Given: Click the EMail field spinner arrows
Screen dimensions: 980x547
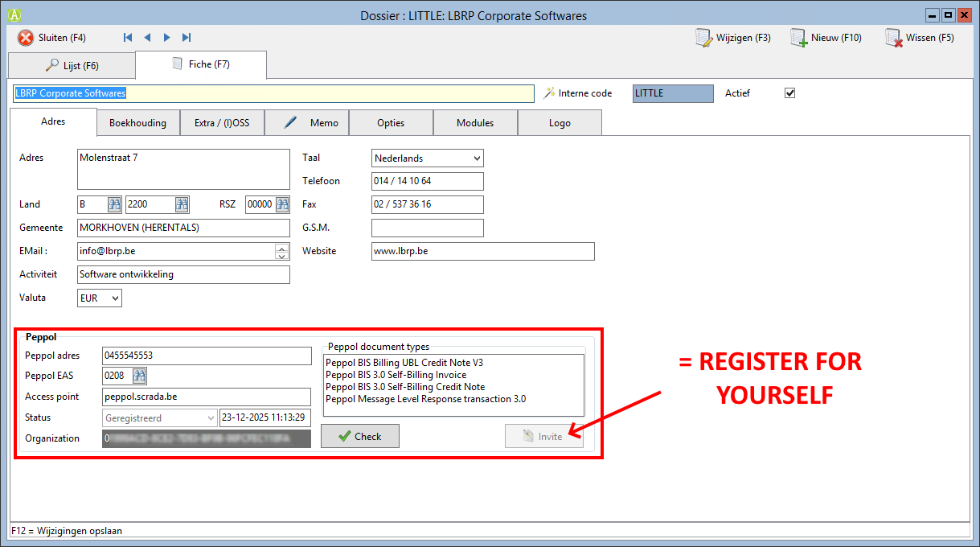Looking at the screenshot, I should pyautogui.click(x=282, y=252).
